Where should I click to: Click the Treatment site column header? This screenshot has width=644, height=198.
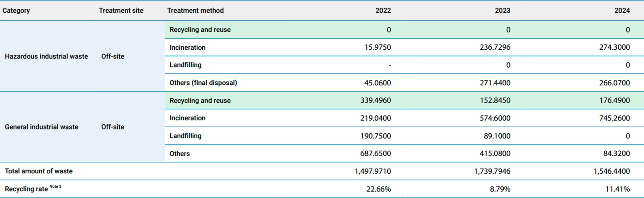121,10
